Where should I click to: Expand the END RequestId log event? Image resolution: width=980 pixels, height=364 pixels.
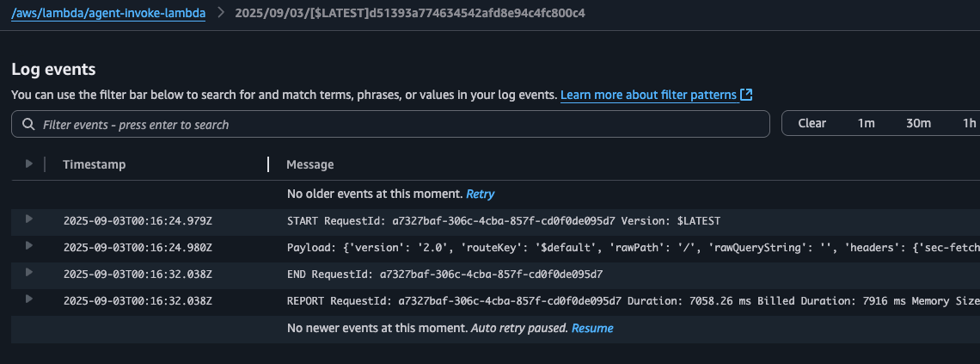28,272
